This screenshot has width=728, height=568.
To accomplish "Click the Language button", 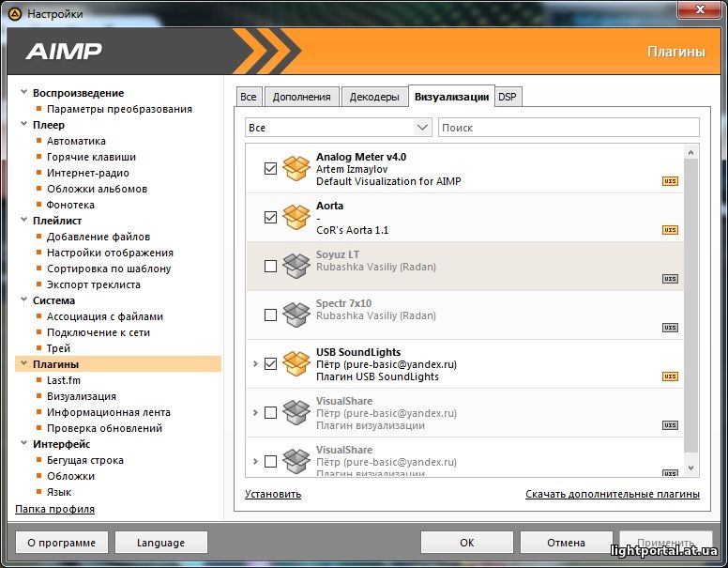I will tap(160, 543).
